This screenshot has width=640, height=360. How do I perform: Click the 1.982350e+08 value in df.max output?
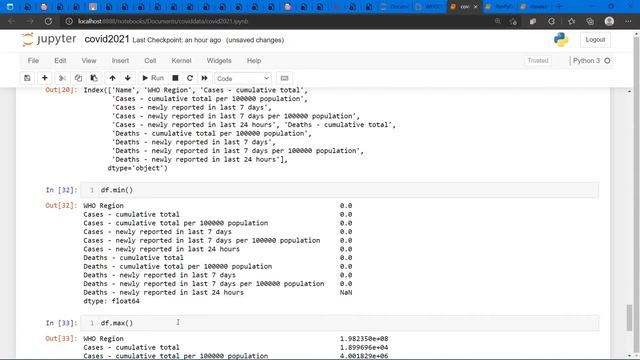click(364, 338)
